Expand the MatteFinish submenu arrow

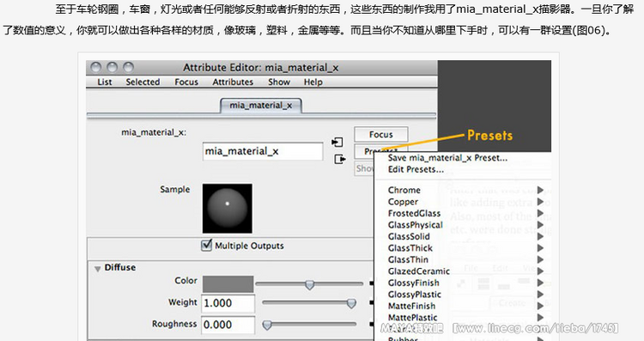click(540, 306)
